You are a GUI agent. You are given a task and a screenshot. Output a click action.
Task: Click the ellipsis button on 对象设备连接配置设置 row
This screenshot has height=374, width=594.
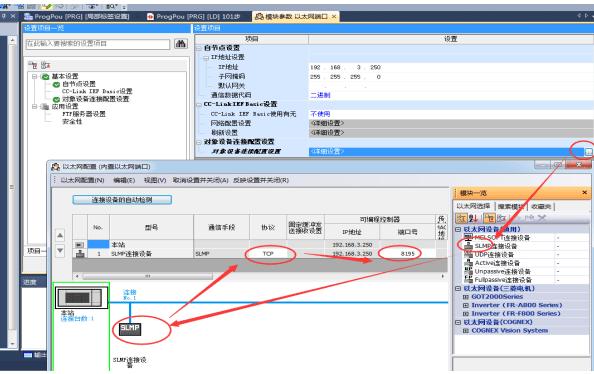coord(588,152)
